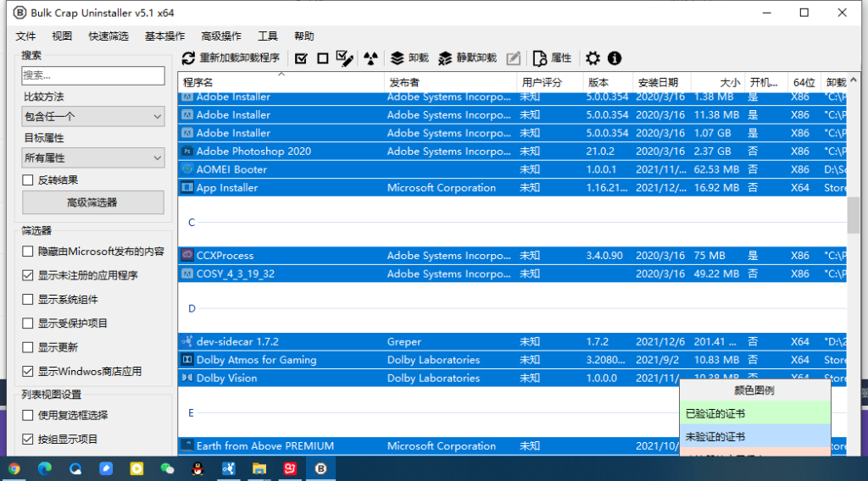Click the radiation symbol toolbar icon
The height and width of the screenshot is (481, 868).
click(x=371, y=58)
